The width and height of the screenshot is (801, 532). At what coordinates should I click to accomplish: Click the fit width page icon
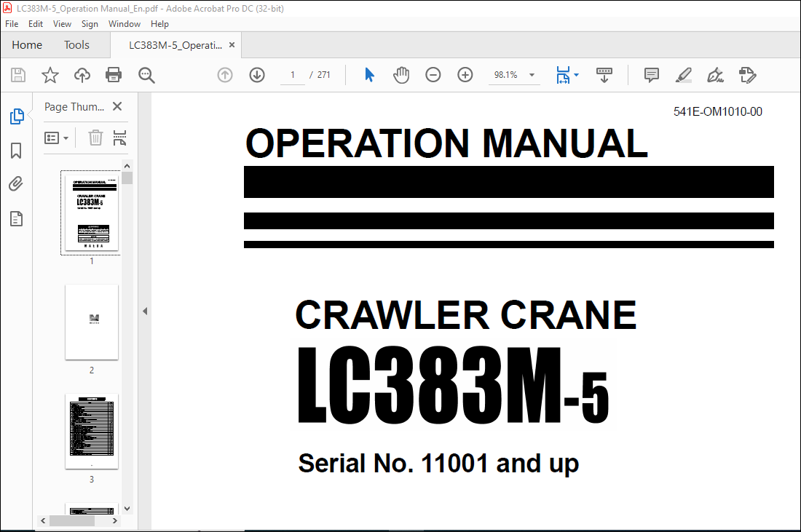tap(563, 75)
